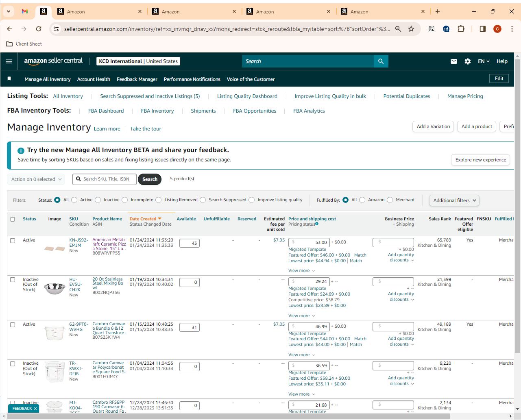This screenshot has width=521, height=420.
Task: Open the Seller Central hamburger menu
Action: (x=9, y=61)
